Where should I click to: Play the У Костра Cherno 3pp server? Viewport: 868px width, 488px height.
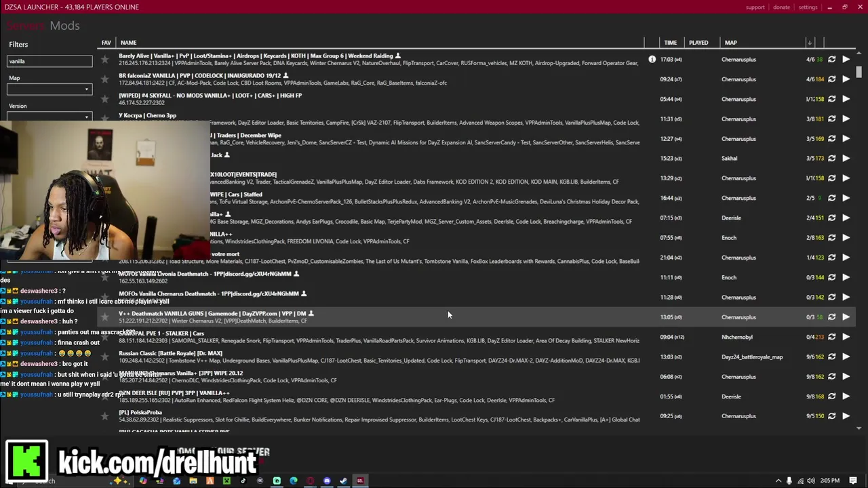coord(846,119)
